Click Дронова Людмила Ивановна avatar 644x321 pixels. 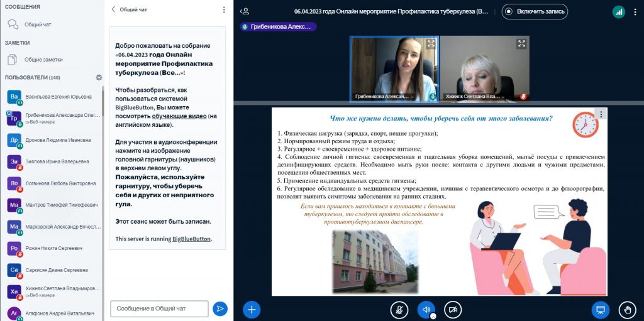point(14,140)
